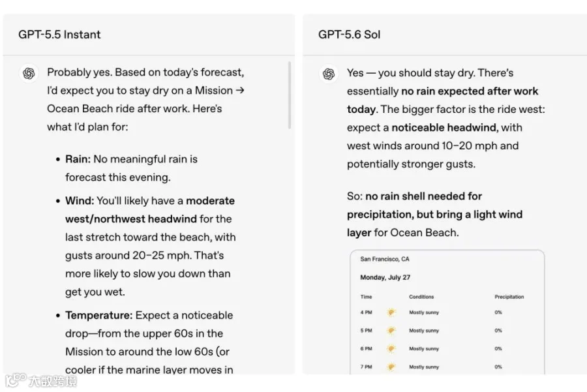
Task: Click the Precipitation column header
Action: [x=509, y=297]
